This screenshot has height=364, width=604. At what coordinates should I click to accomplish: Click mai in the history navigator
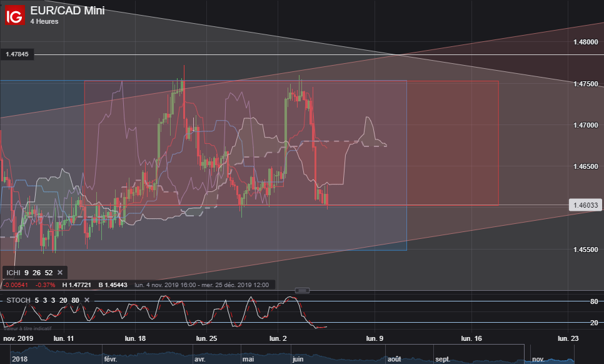coord(248,359)
